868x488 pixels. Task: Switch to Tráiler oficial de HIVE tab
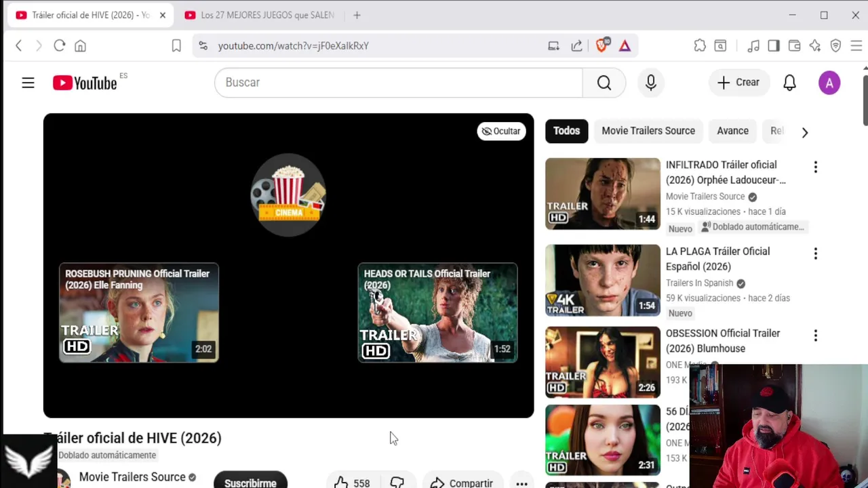(x=90, y=15)
